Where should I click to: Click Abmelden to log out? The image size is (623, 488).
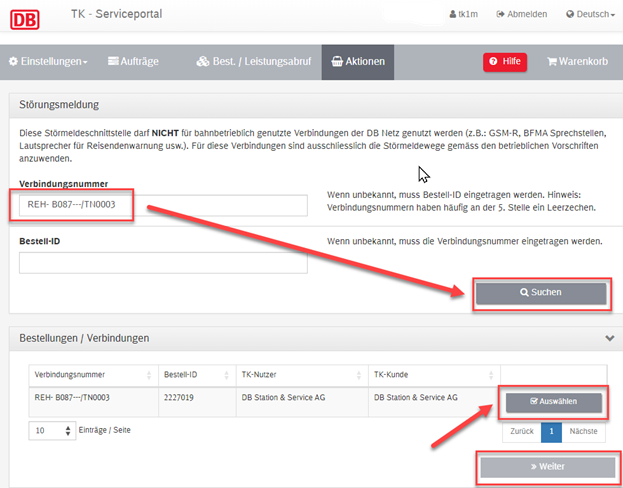pos(521,15)
